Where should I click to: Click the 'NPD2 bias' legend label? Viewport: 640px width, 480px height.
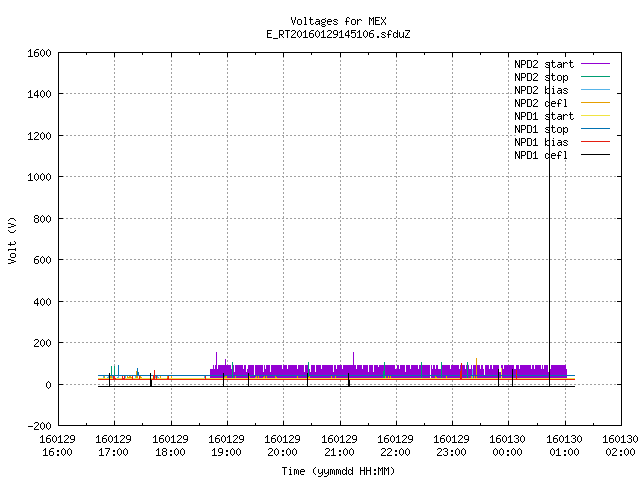[x=541, y=90]
